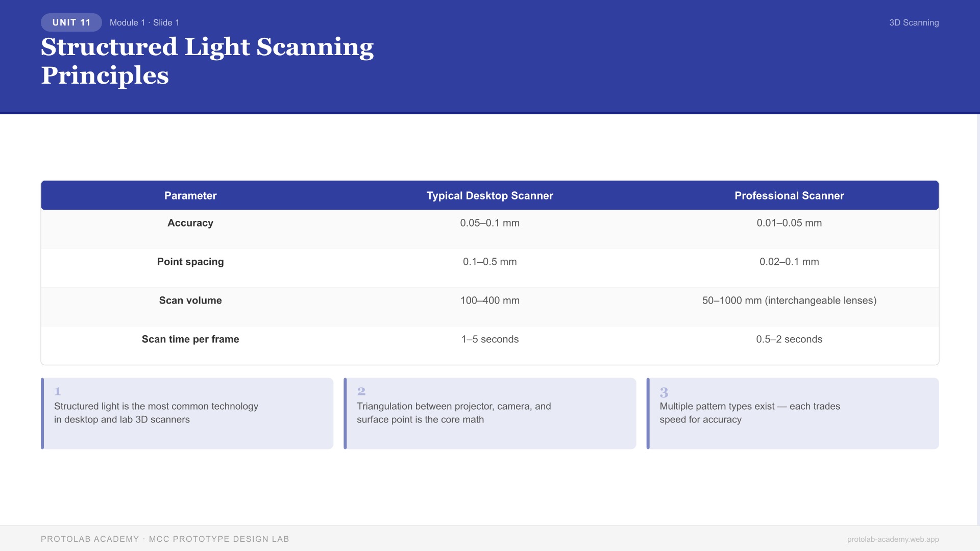Click the blue accent bar on card 3

pos(648,413)
